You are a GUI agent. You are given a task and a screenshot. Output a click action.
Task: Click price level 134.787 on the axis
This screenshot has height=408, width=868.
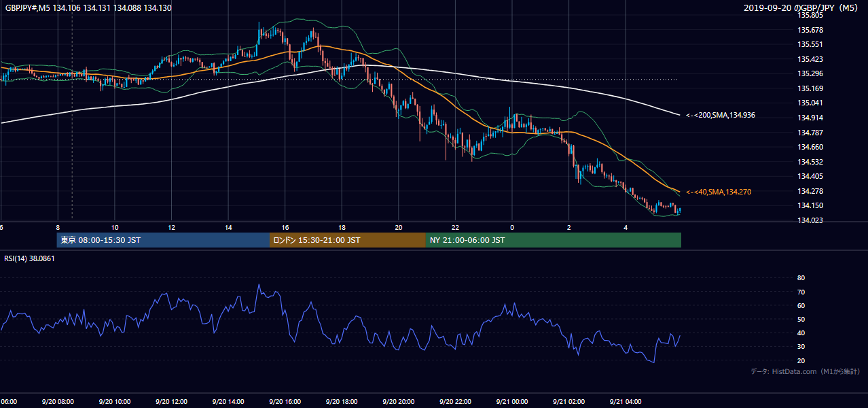point(810,133)
